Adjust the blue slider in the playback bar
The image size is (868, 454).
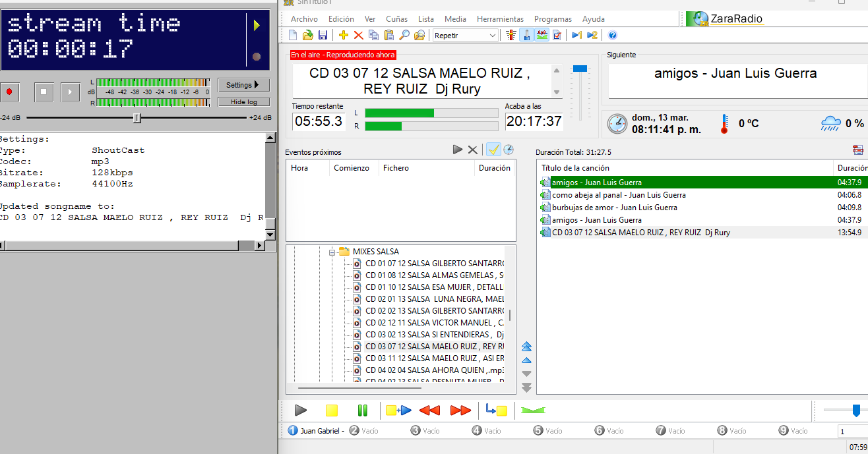tap(856, 411)
